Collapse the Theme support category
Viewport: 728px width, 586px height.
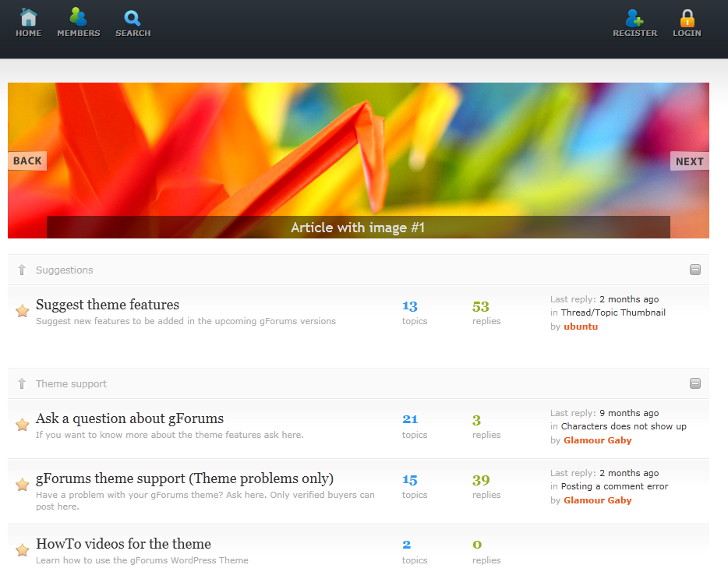(695, 383)
